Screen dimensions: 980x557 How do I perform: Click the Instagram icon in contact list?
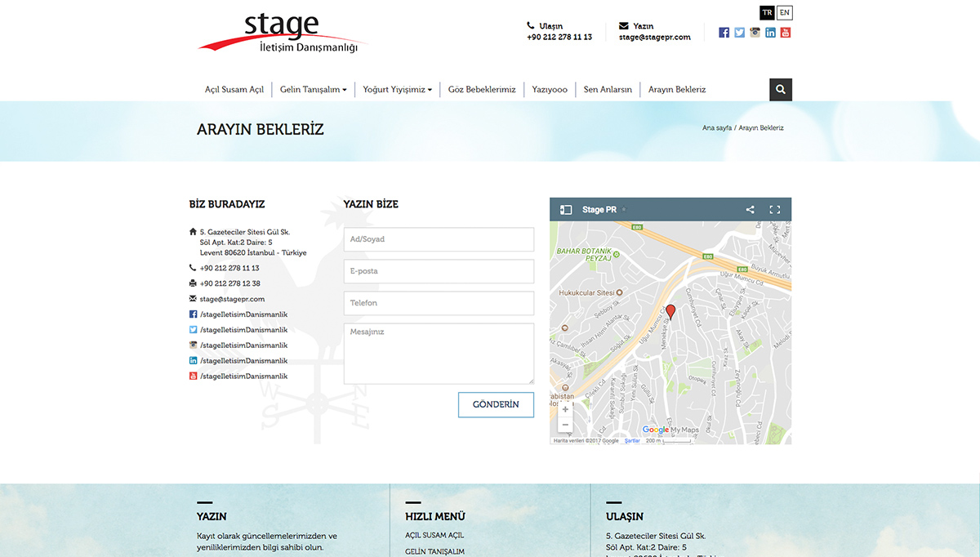(x=193, y=345)
